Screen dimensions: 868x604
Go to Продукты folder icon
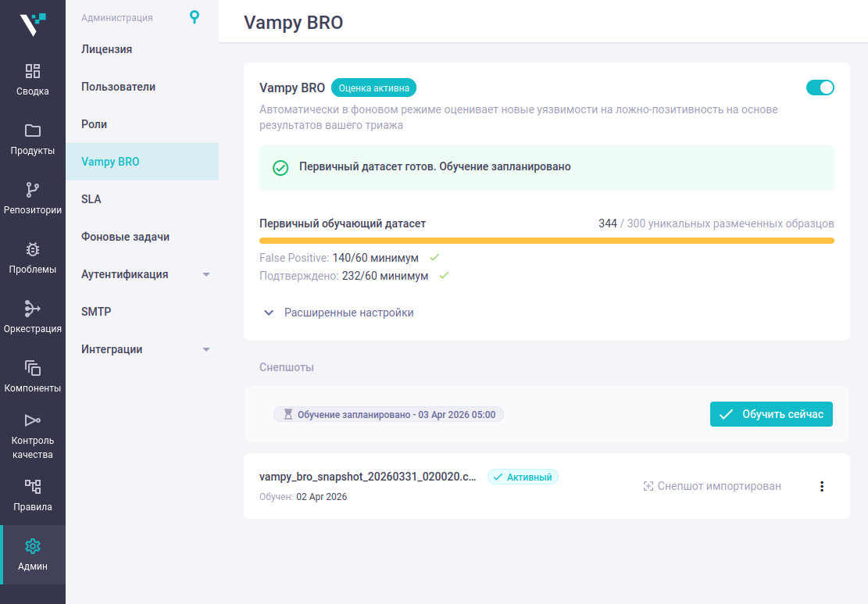click(33, 130)
